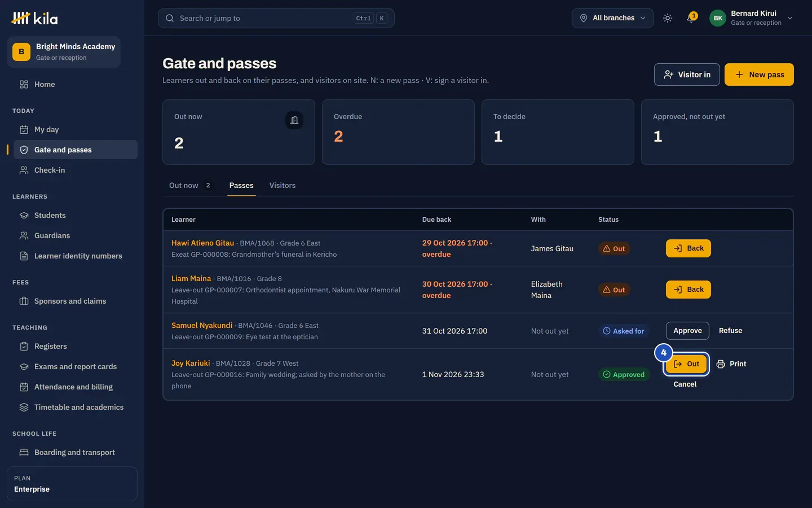Click the Visitor in button
Screen dimensions: 812x508
pos(687,75)
